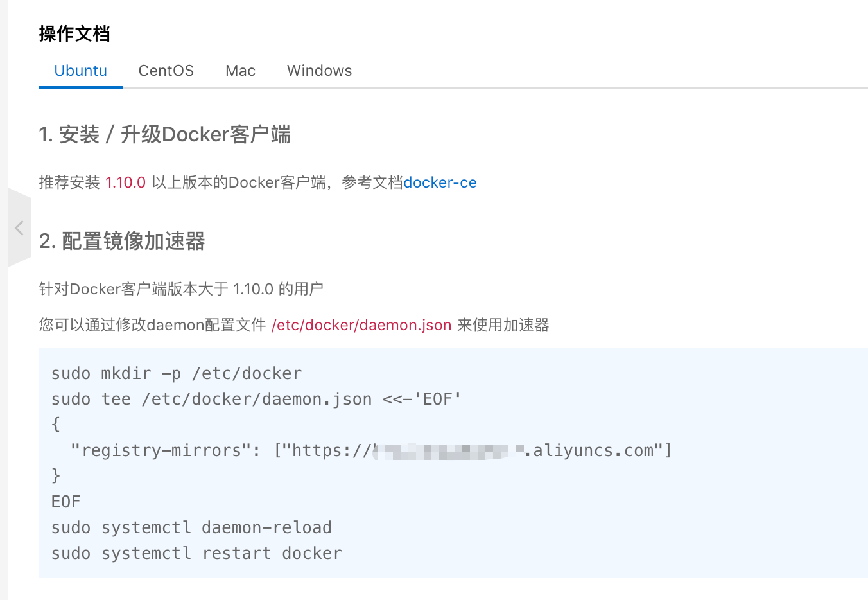
Task: Click the systemctl restart docker command line
Action: (196, 553)
